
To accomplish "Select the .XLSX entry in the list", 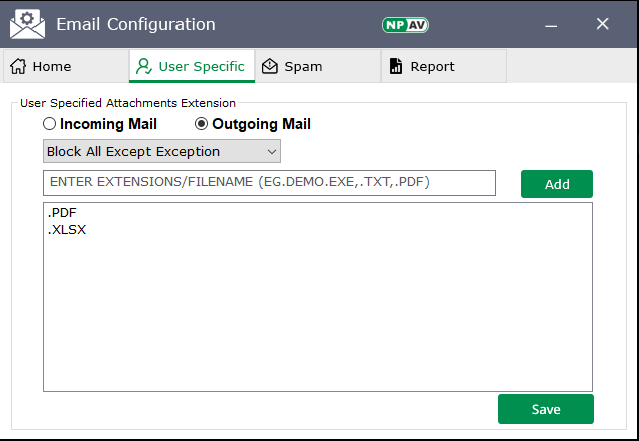I will [x=67, y=230].
